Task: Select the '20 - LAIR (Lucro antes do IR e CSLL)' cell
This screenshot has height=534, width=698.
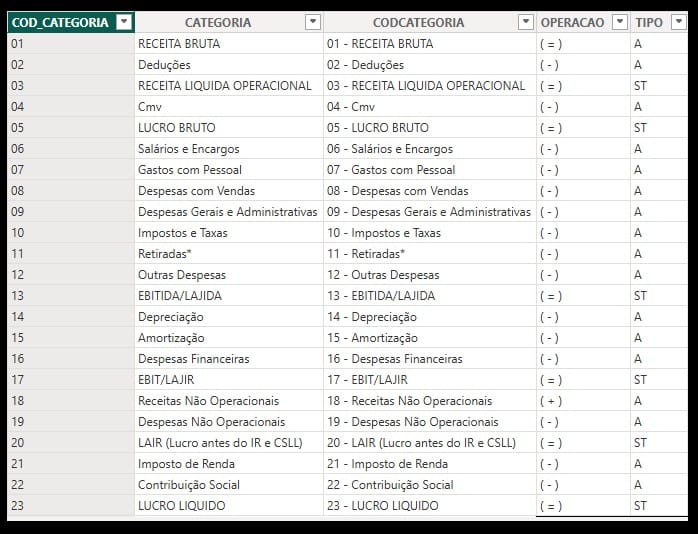Action: [421, 443]
